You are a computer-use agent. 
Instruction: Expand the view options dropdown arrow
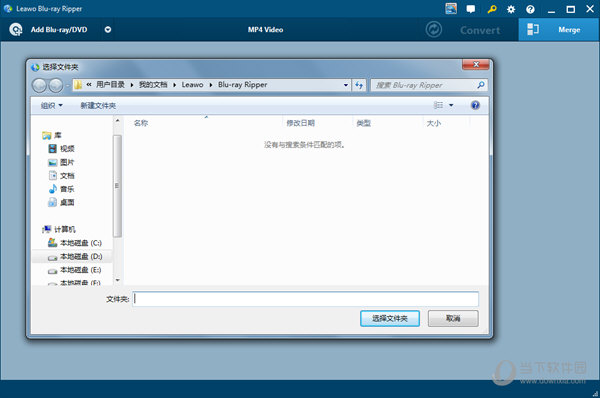pyautogui.click(x=451, y=105)
